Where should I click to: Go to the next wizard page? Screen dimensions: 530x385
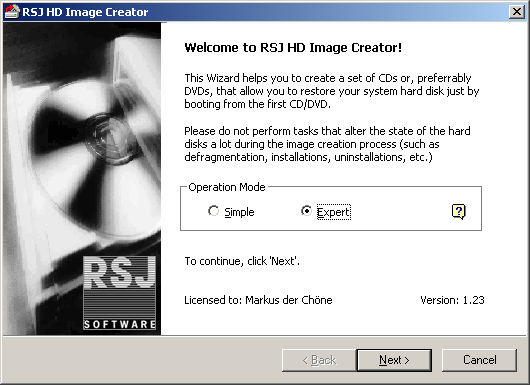pyautogui.click(x=394, y=360)
